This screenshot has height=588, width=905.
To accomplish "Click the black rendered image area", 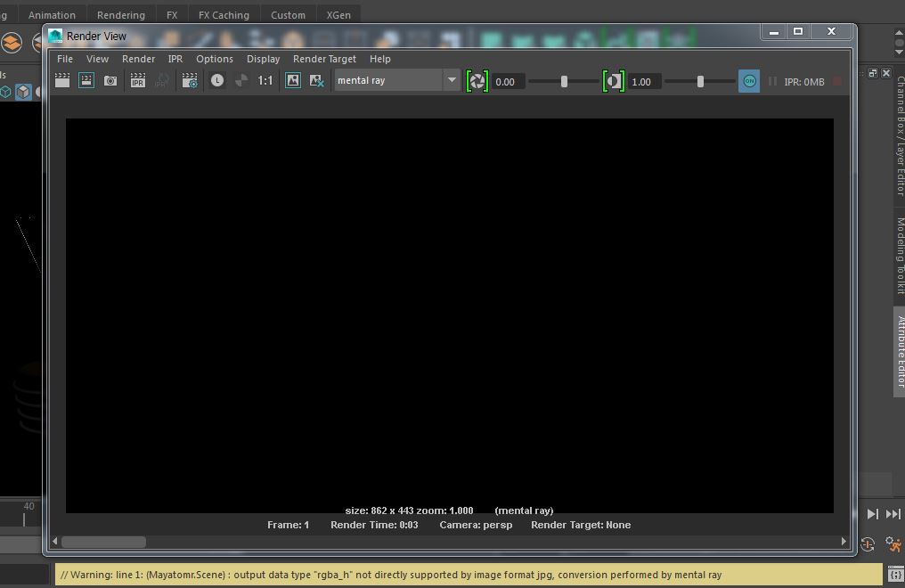I will (450, 315).
